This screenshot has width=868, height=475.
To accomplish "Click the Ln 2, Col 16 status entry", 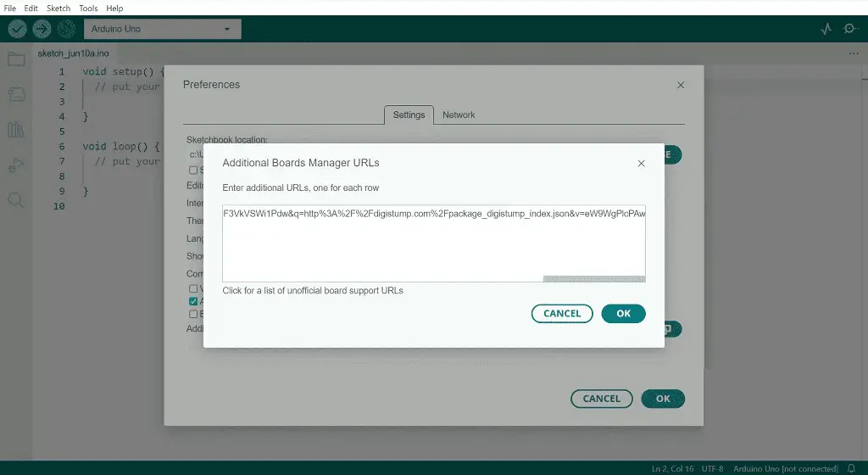I will 672,469.
